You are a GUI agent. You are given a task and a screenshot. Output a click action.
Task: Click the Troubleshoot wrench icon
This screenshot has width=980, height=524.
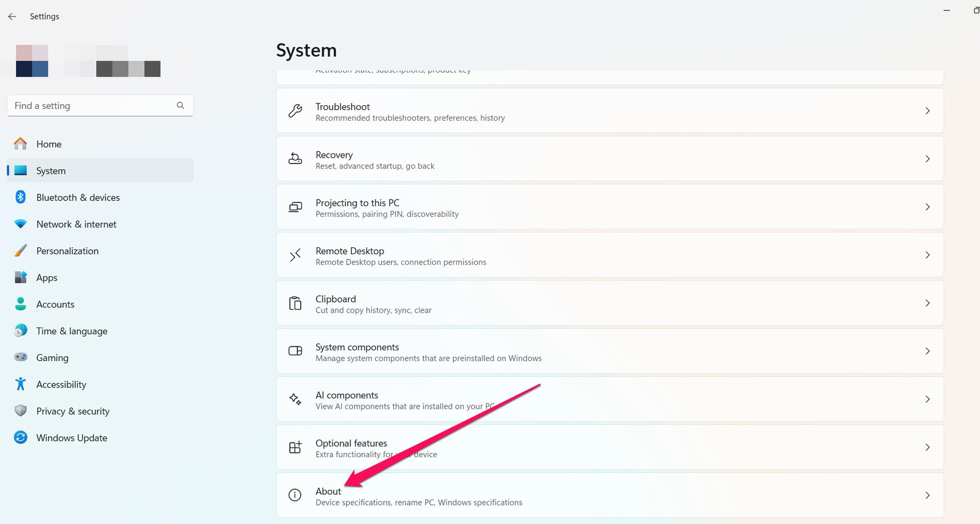coord(295,111)
